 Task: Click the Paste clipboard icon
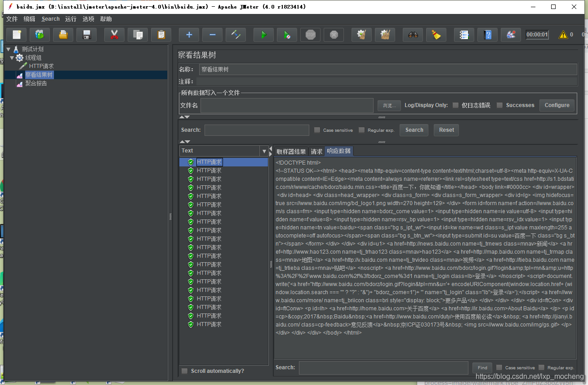click(161, 35)
